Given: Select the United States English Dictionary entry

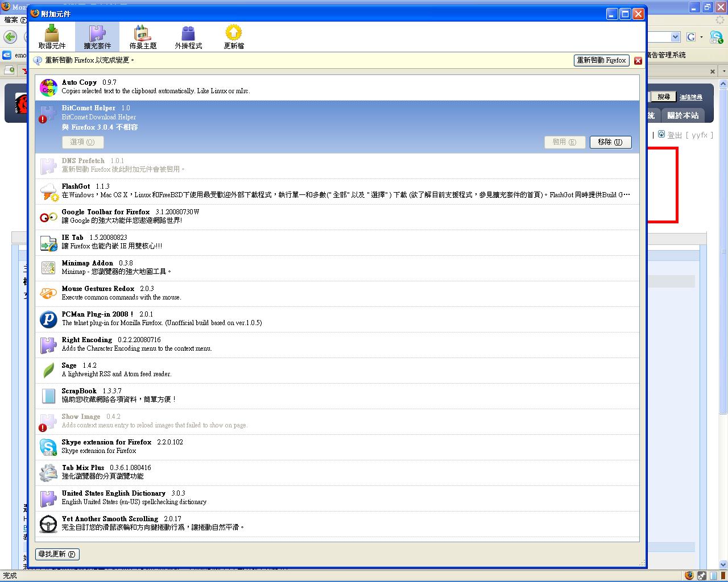Looking at the screenshot, I should [337, 498].
